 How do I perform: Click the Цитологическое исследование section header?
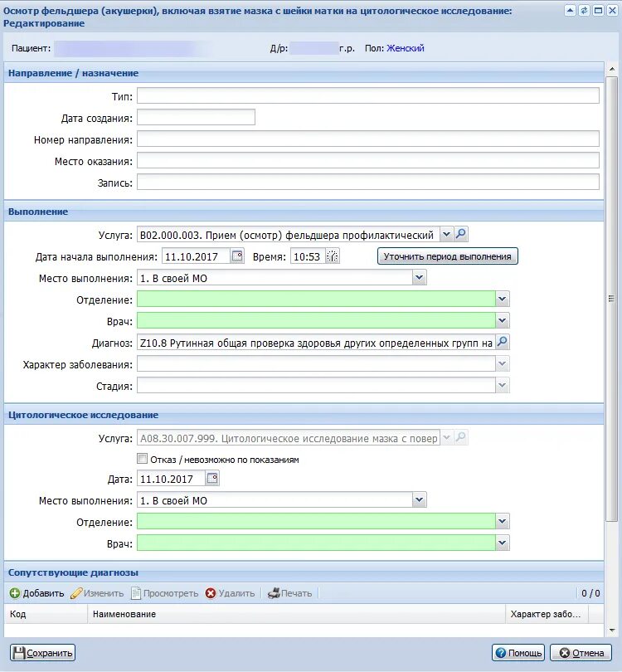(304, 415)
